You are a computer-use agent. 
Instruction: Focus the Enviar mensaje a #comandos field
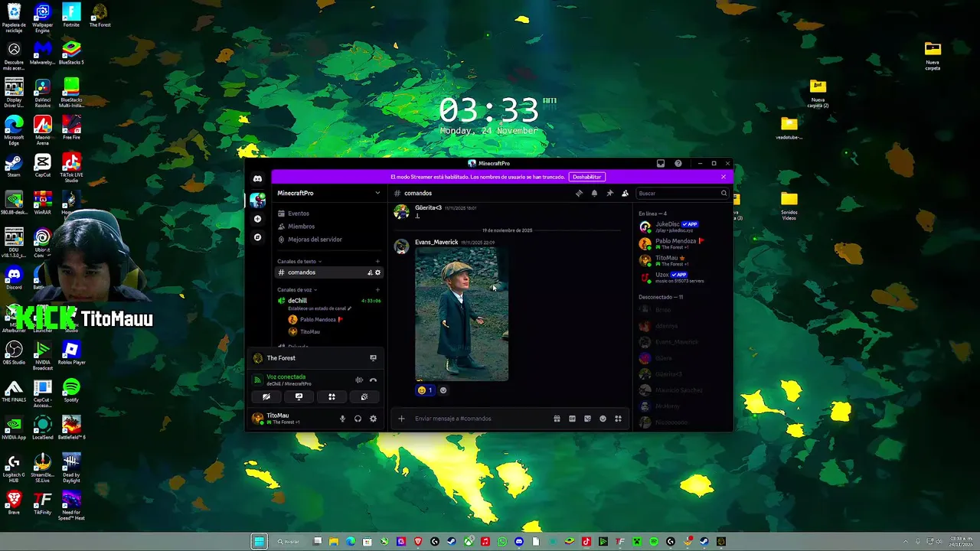point(479,419)
